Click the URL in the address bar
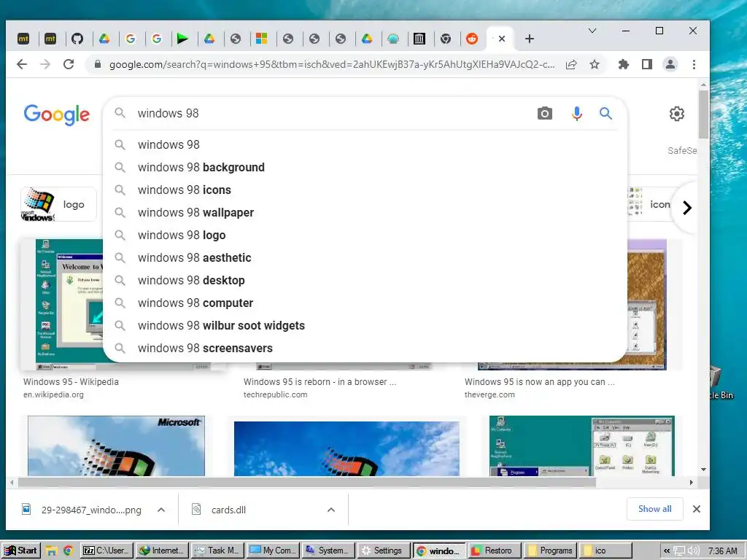The image size is (747, 560). click(332, 64)
